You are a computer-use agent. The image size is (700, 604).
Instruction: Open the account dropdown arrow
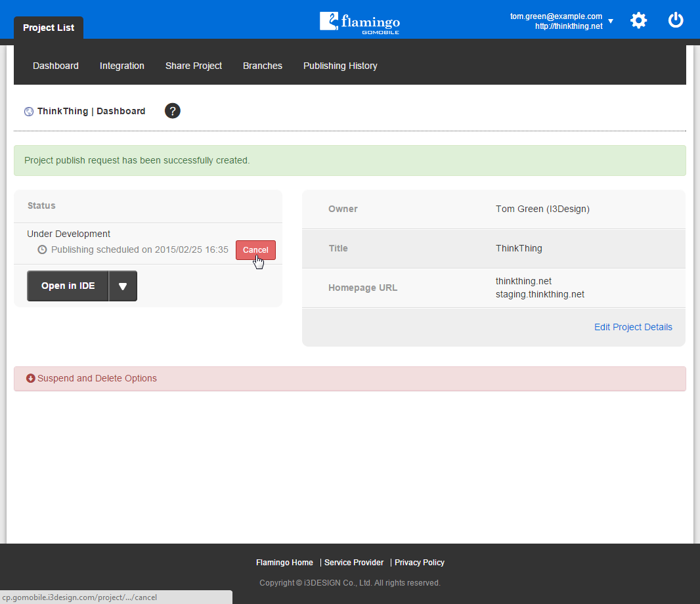pyautogui.click(x=611, y=21)
